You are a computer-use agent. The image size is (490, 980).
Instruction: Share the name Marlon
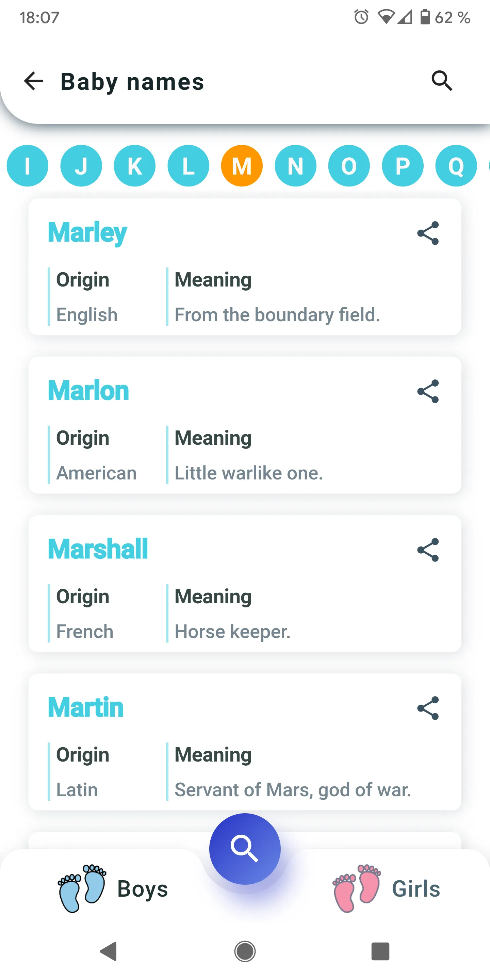(x=428, y=391)
